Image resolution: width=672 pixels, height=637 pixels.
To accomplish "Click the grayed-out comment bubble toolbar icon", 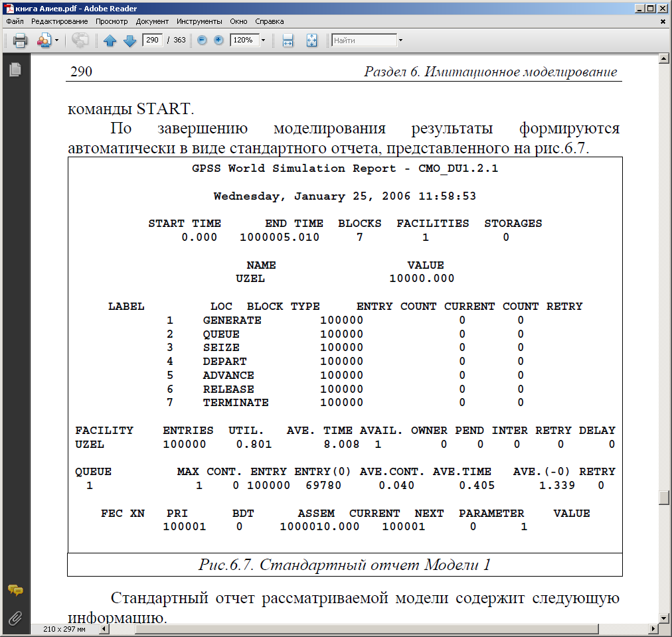I will [80, 40].
